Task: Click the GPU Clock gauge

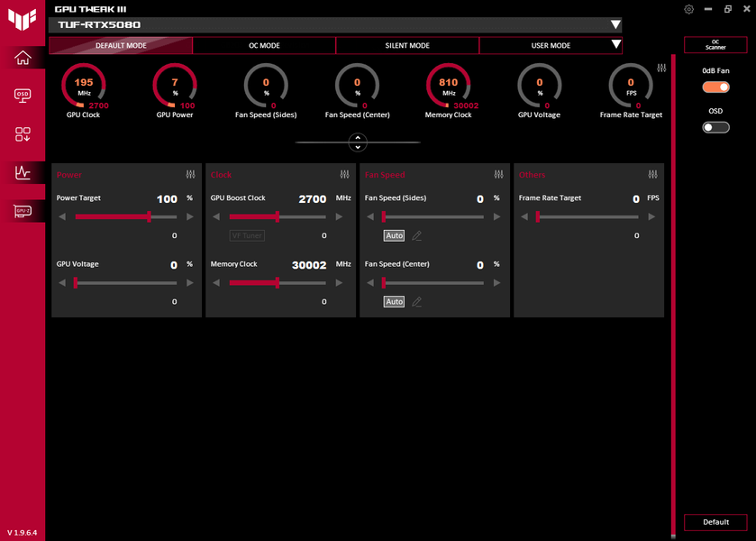Action: [x=84, y=86]
